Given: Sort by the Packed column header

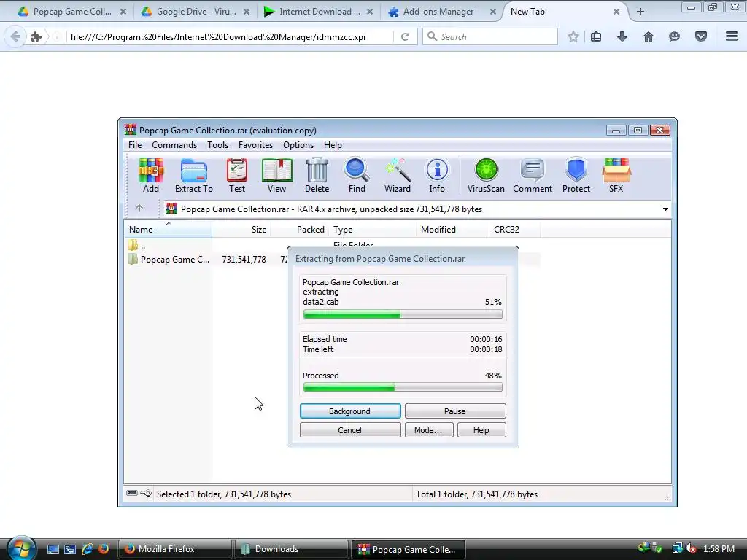Looking at the screenshot, I should point(300,230).
